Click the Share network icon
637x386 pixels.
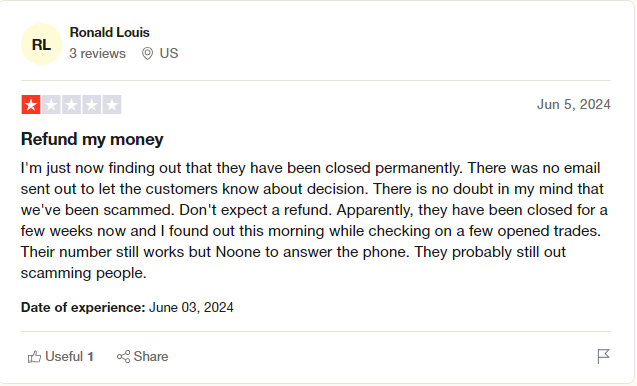123,357
